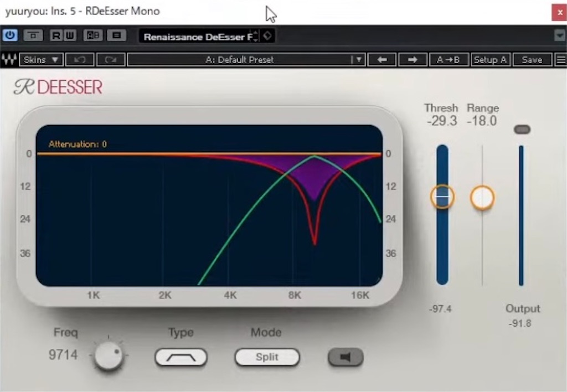
Task: Click the Freq value 9714
Action: [x=63, y=355]
